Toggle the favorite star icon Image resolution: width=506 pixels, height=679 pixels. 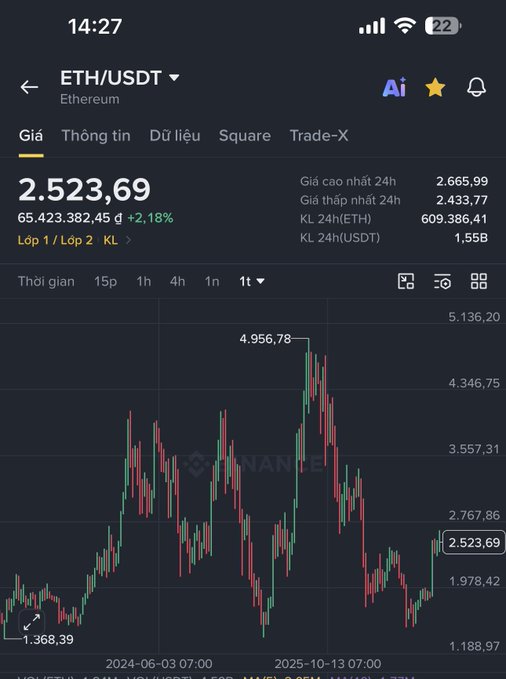435,87
